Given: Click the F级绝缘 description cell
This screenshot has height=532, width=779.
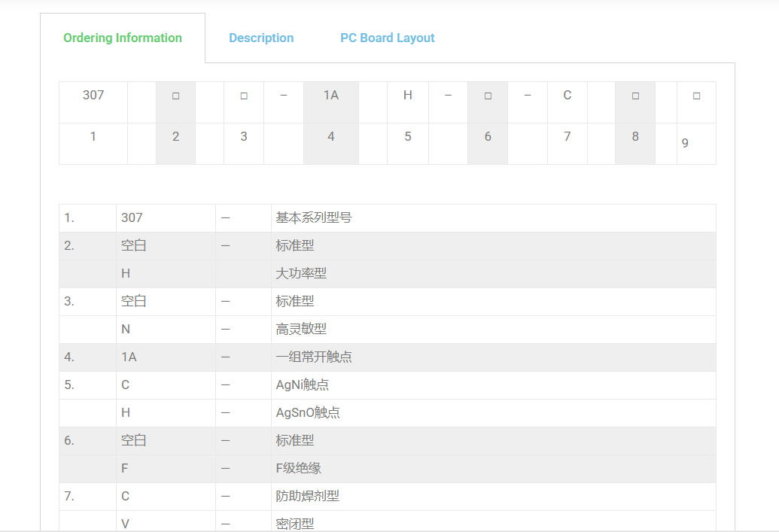Looking at the screenshot, I should (x=299, y=468).
